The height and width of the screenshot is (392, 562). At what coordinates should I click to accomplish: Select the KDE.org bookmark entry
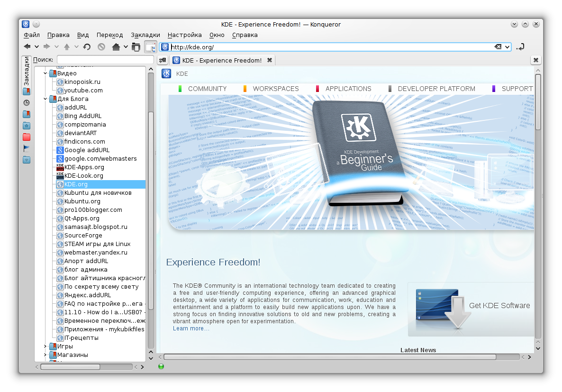click(76, 184)
